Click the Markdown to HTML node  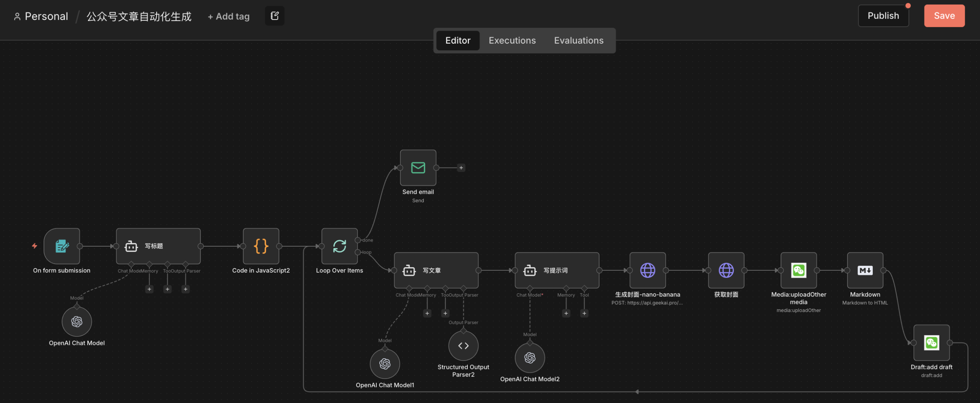[865, 270]
